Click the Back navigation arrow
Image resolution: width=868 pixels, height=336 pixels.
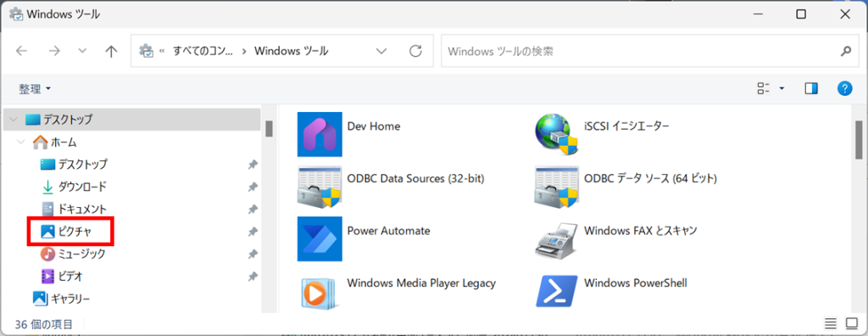tap(21, 51)
